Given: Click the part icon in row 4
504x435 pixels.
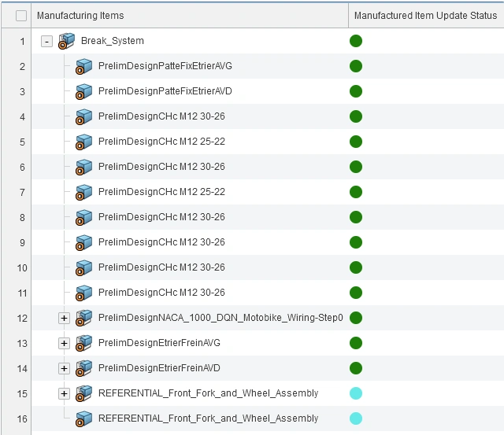Looking at the screenshot, I should 83,116.
